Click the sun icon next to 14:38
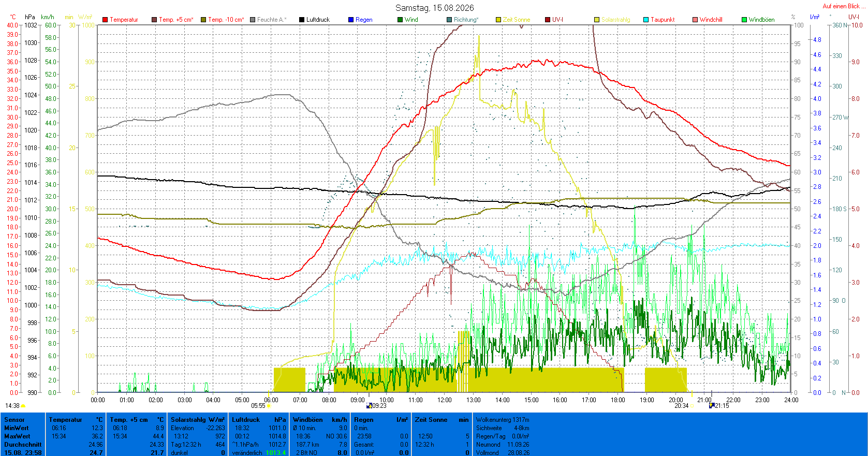The width and height of the screenshot is (868, 456). (23, 406)
